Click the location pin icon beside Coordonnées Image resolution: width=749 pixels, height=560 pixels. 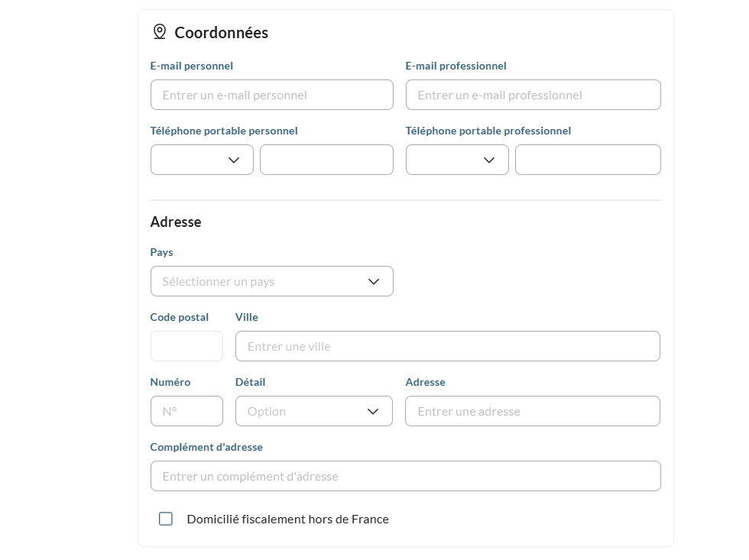160,32
